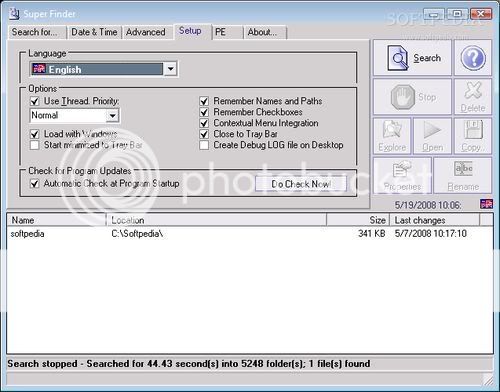500x392 pixels.
Task: Click the Search stopped status bar text
Action: [x=189, y=363]
